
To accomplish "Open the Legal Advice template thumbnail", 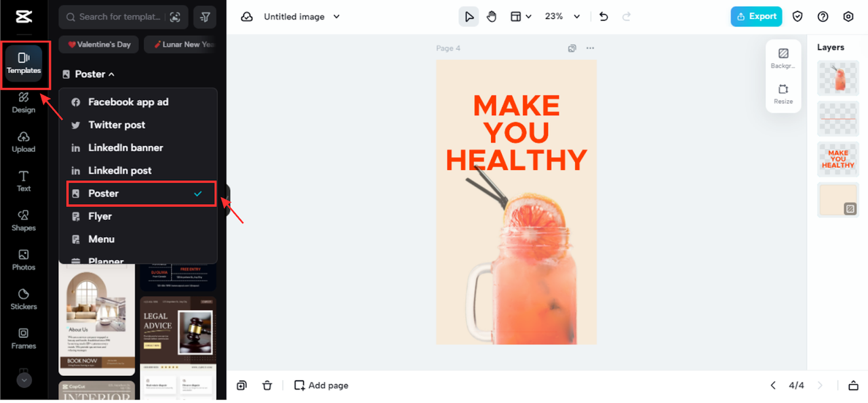I will tap(178, 349).
